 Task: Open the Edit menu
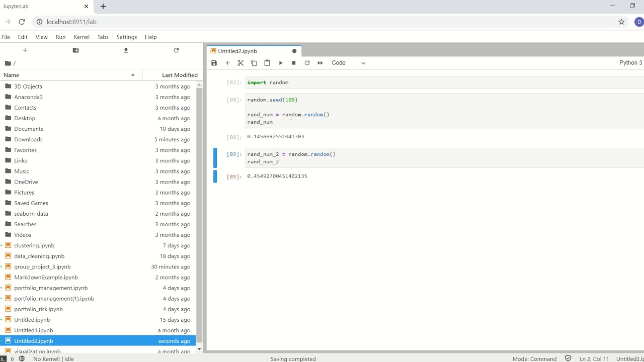point(23,37)
